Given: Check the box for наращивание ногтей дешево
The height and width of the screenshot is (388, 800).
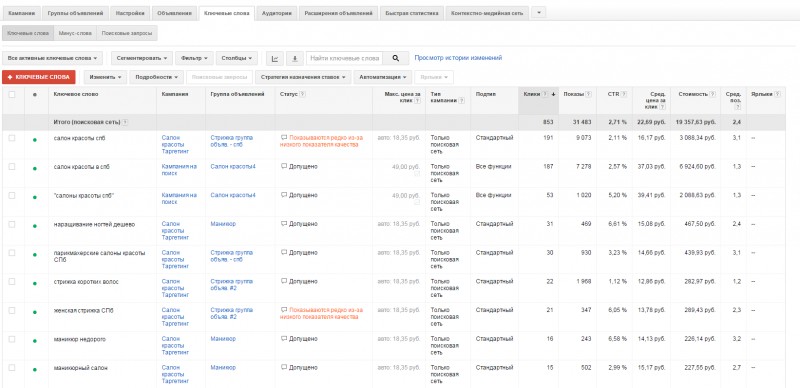Looking at the screenshot, I should 12,224.
